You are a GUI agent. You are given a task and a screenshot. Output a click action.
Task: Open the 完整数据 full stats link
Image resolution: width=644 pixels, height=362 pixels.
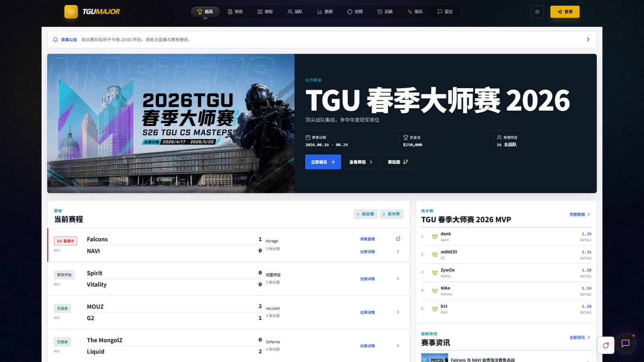tap(580, 214)
